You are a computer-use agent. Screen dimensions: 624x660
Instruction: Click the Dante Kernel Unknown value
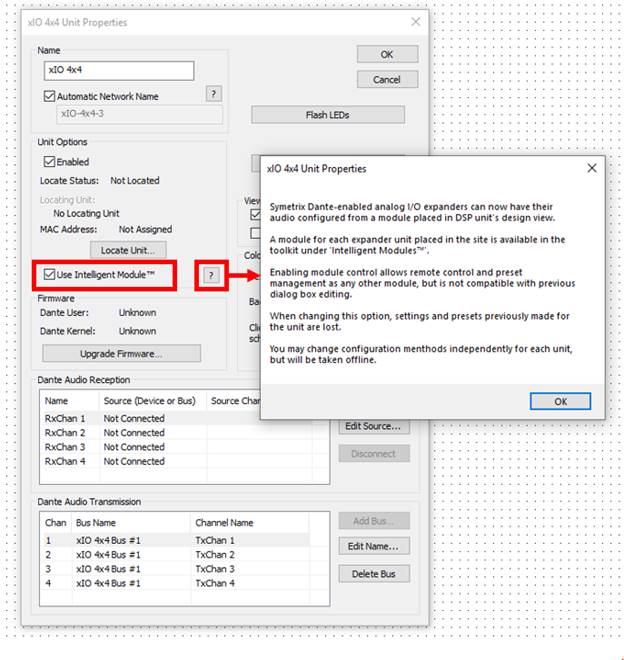point(137,331)
